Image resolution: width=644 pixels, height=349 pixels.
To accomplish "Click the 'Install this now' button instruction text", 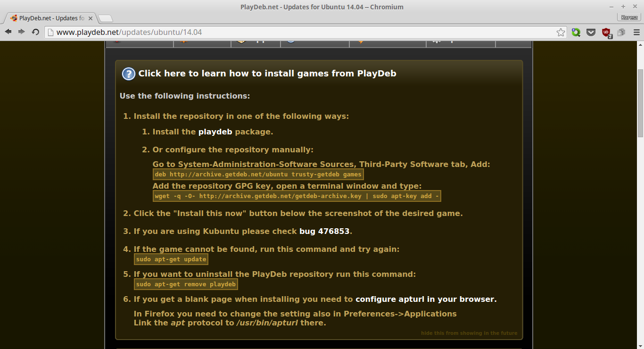I will click(x=298, y=214).
